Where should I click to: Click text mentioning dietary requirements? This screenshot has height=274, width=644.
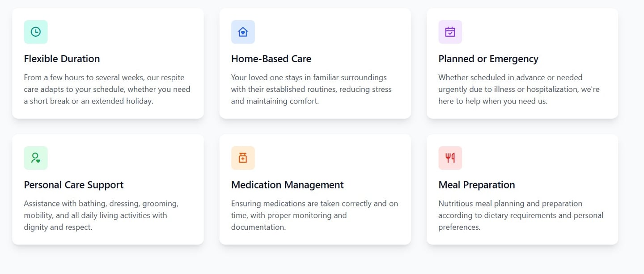(521, 215)
